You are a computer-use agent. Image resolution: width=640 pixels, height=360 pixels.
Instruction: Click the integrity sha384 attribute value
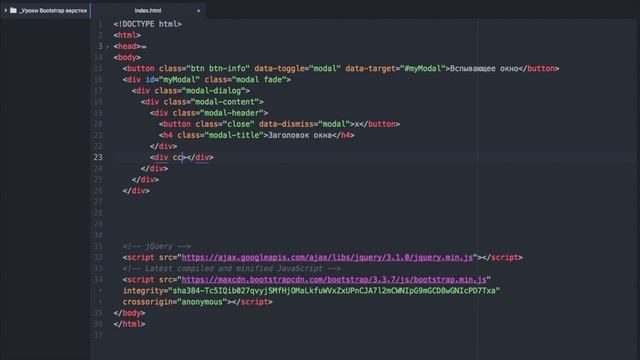pyautogui.click(x=334, y=291)
